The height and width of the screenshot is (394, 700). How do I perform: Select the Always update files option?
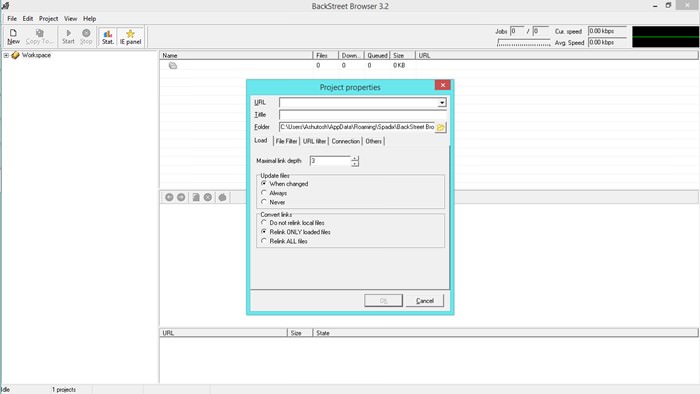coord(264,193)
